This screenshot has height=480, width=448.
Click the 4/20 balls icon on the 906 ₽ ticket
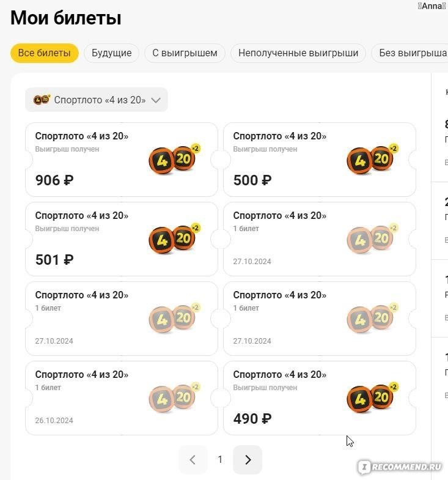click(x=175, y=159)
